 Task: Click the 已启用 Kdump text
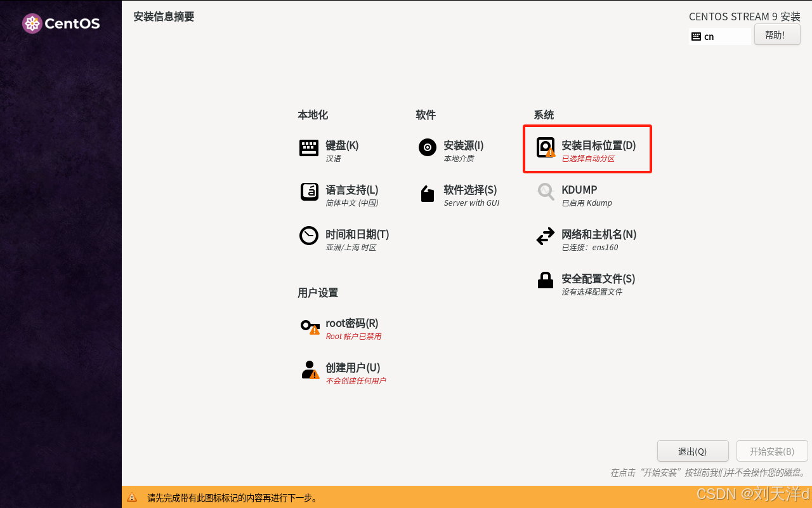(587, 203)
